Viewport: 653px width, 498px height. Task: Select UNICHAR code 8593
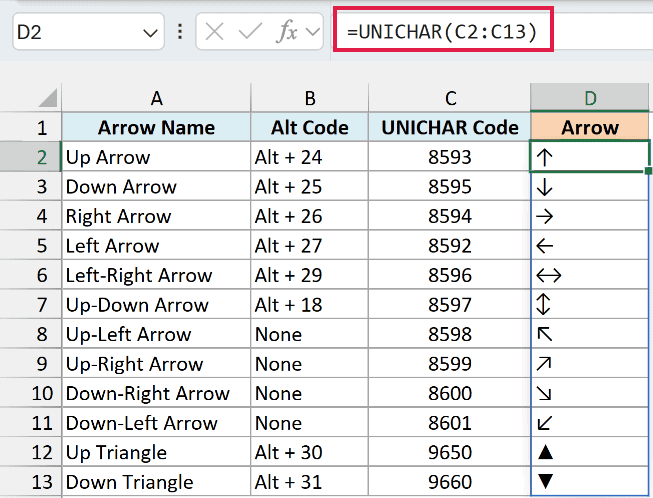click(449, 157)
